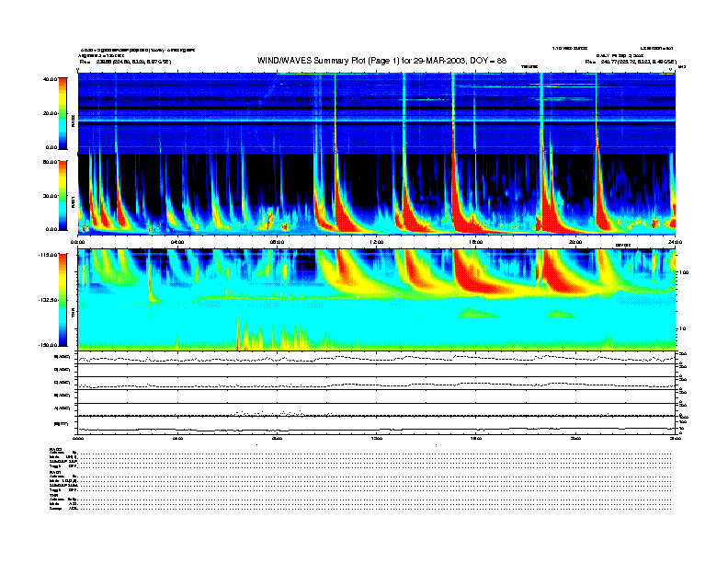
Task: Click the RAD2 vertical axis label
Action: [74, 120]
